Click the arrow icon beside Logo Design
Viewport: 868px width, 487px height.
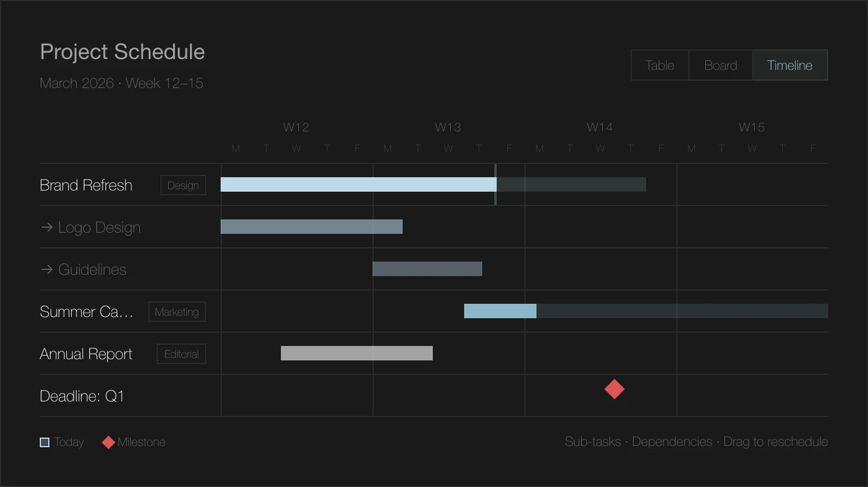(x=46, y=227)
